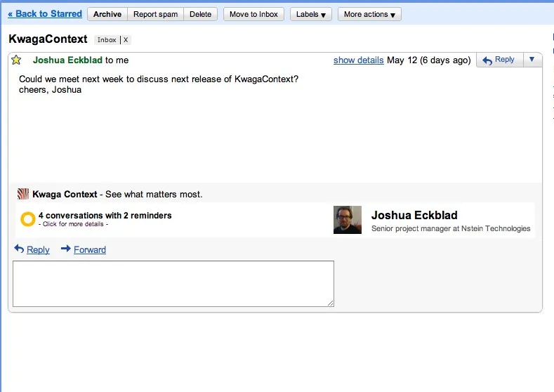Click the yellow circle reminder icon

point(28,219)
